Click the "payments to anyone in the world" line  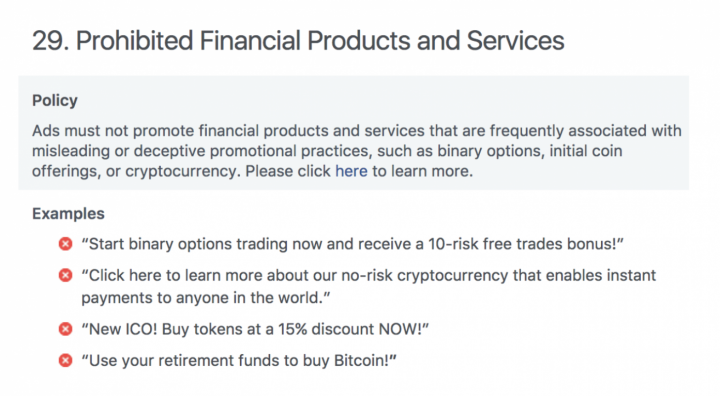coord(206,298)
